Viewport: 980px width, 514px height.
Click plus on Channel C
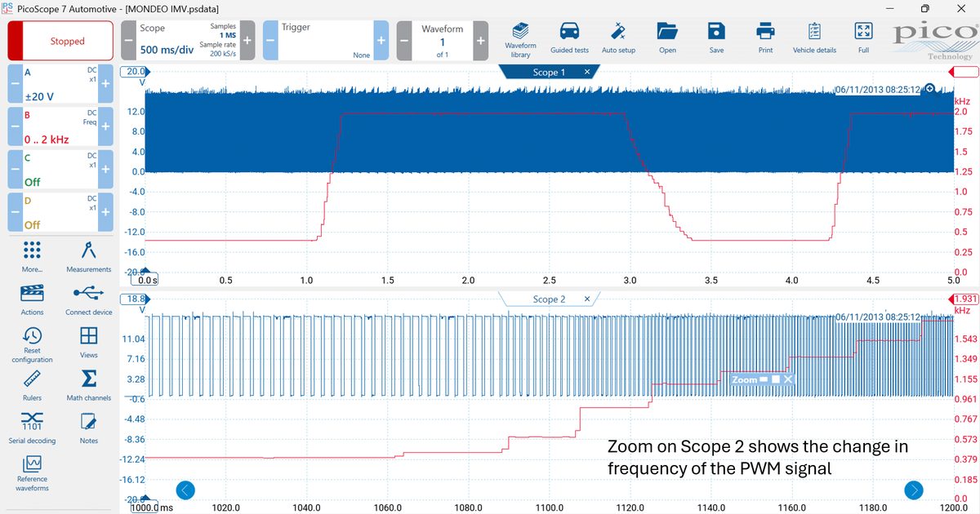105,169
